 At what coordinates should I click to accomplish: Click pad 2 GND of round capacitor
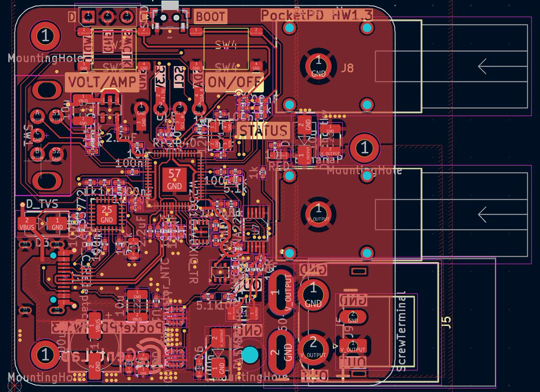[x=94, y=367]
